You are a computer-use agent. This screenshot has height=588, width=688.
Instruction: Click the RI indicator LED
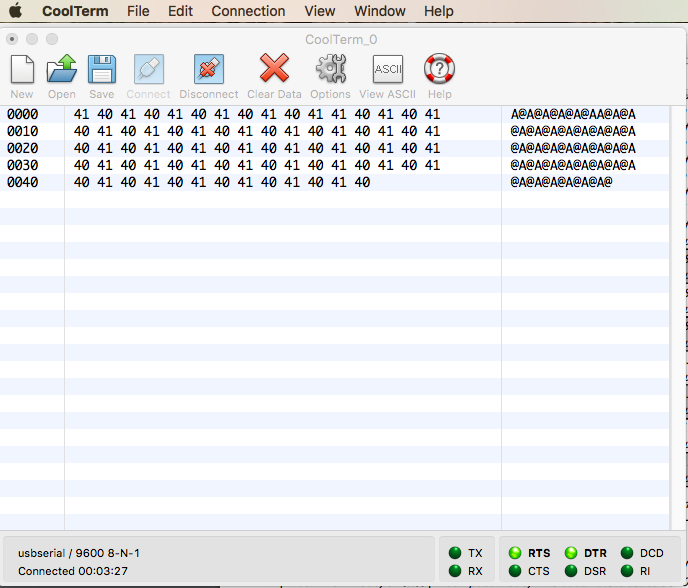(x=627, y=571)
